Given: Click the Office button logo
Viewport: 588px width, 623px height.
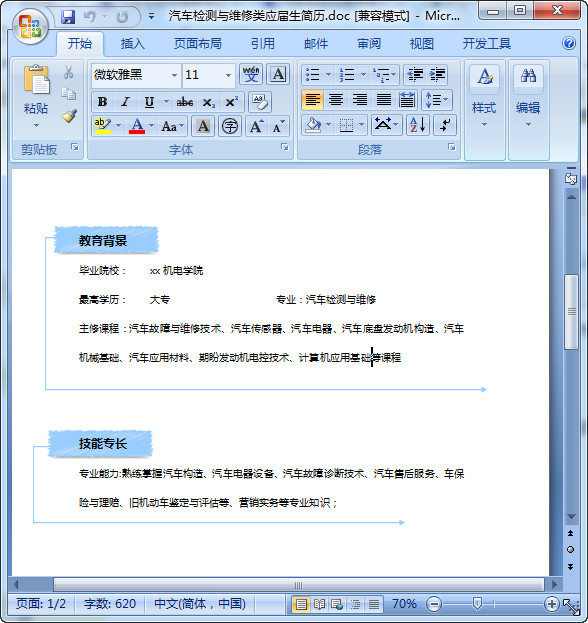Looking at the screenshot, I should coord(30,26).
